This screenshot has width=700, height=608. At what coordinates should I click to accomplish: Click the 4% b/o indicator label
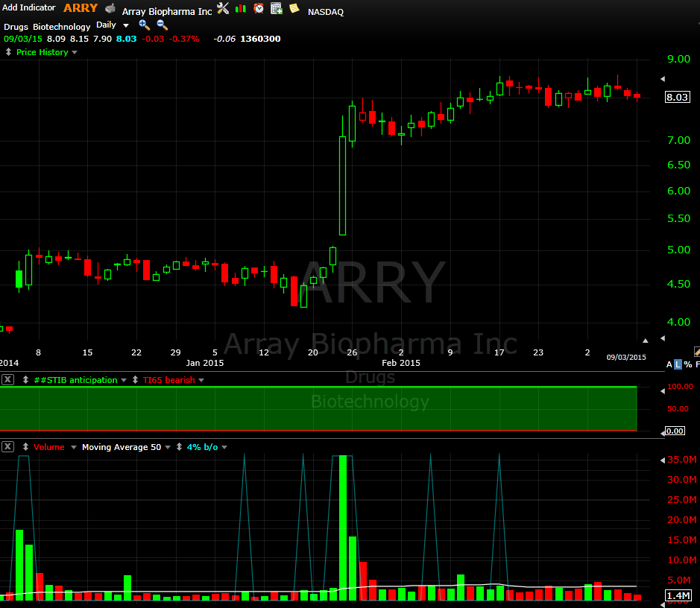click(202, 447)
